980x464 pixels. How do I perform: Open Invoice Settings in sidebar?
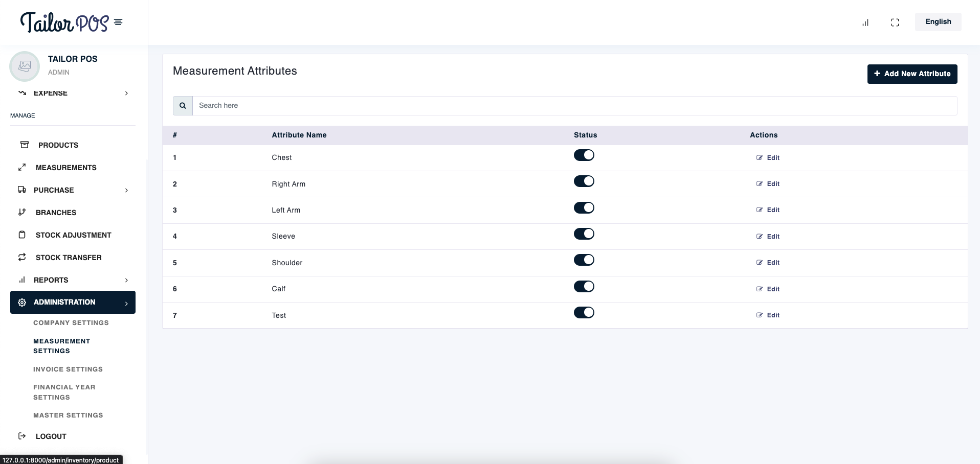pos(68,369)
